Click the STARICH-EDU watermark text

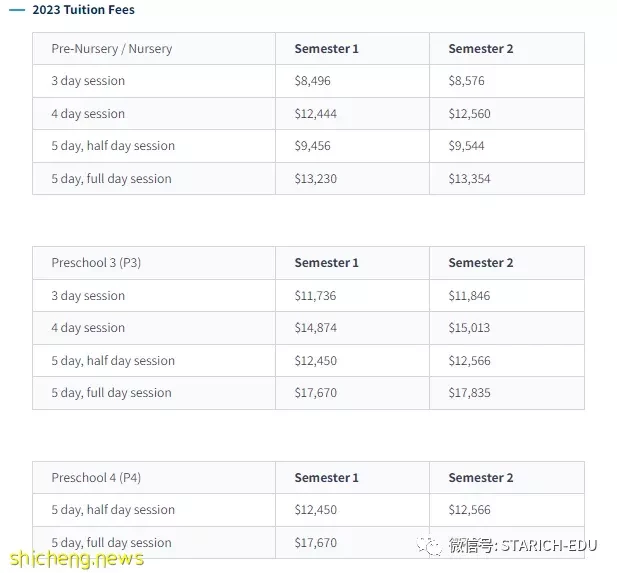coord(549,546)
